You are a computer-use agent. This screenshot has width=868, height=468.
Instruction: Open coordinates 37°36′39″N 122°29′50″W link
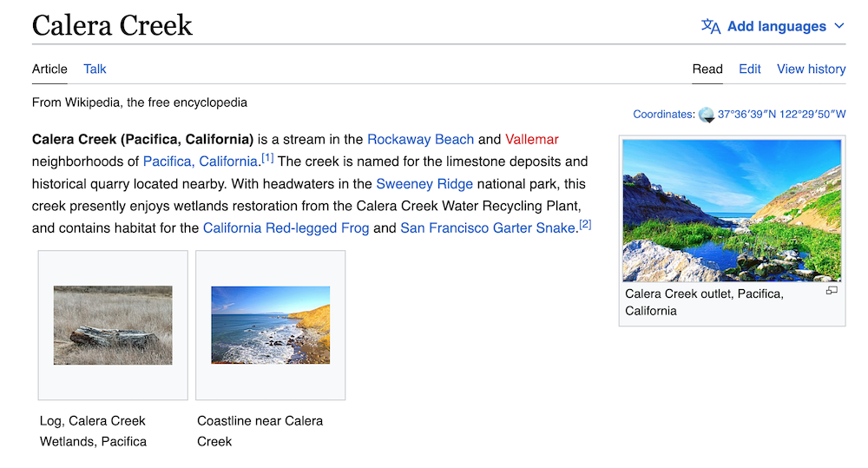point(782,114)
